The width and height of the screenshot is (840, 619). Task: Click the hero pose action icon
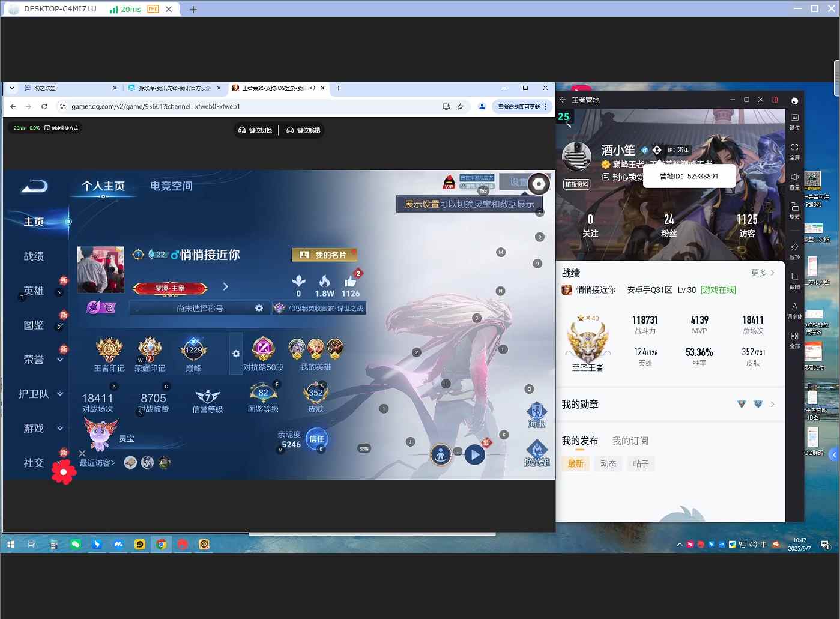441,455
